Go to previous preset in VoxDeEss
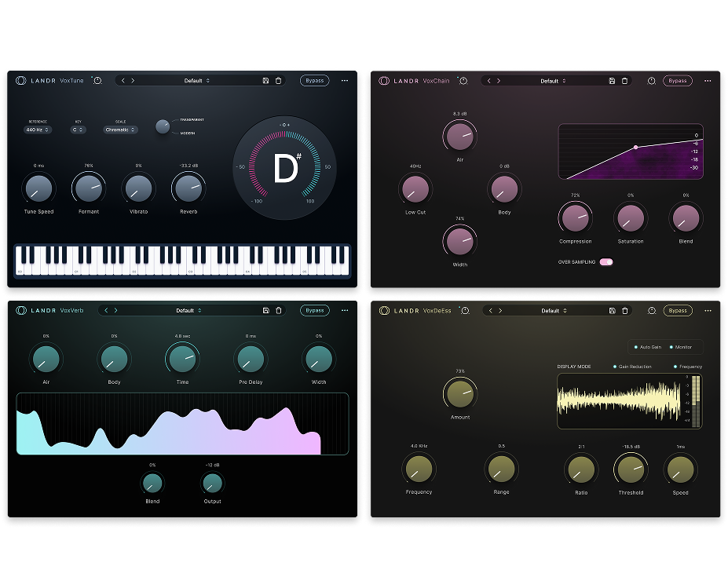This screenshot has width=728, height=588. (x=490, y=310)
